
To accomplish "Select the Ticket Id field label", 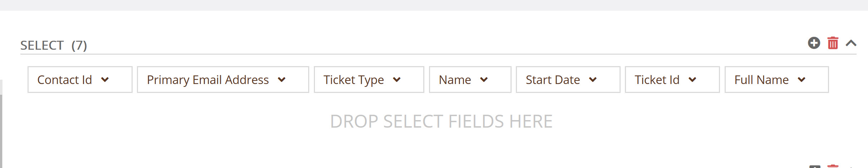I will [x=657, y=80].
